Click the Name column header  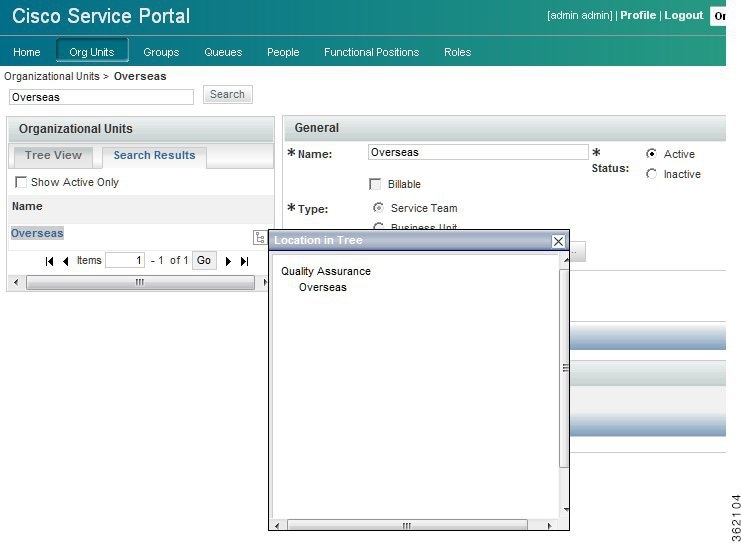pyautogui.click(x=27, y=206)
